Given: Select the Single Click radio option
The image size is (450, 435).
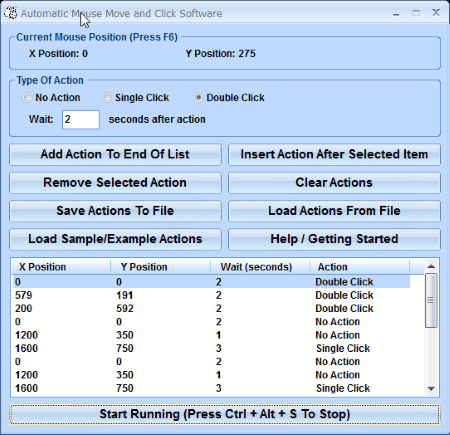Looking at the screenshot, I should pyautogui.click(x=106, y=98).
